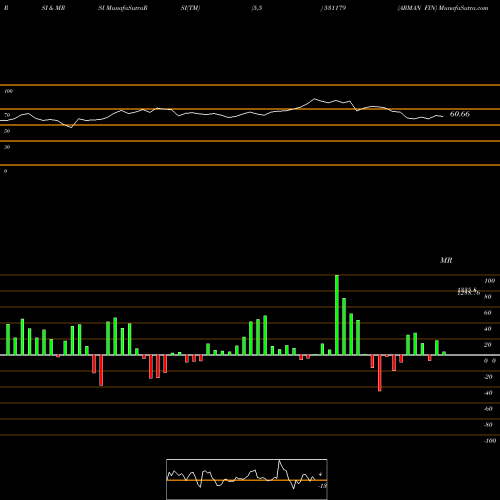
Task: Click the RSI current value 60.66 label
Action: [460, 114]
